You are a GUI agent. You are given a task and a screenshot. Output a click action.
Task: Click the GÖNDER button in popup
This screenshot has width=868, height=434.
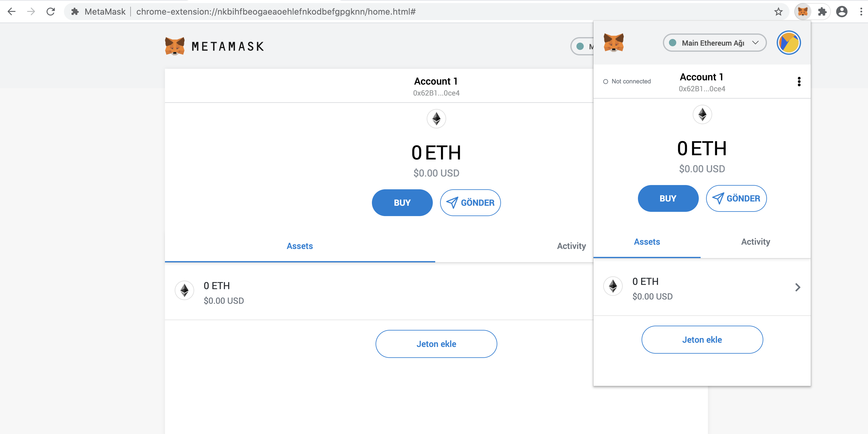click(736, 198)
